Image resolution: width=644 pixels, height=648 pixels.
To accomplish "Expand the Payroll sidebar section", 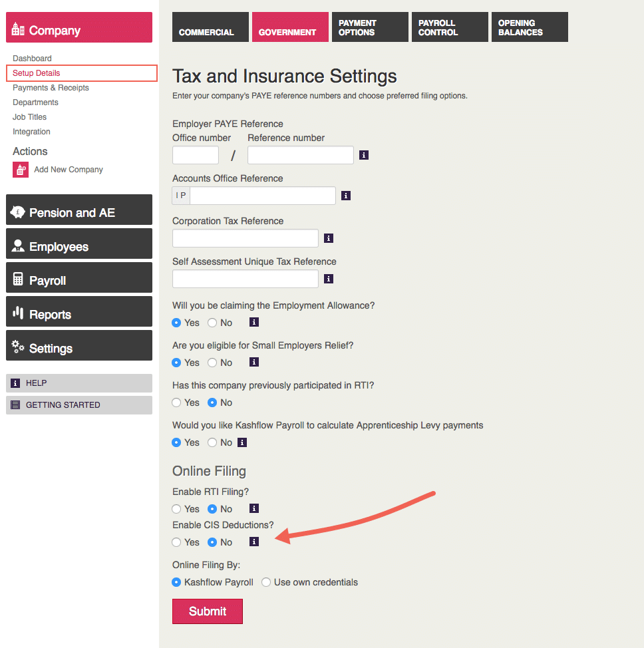I will 79,281.
